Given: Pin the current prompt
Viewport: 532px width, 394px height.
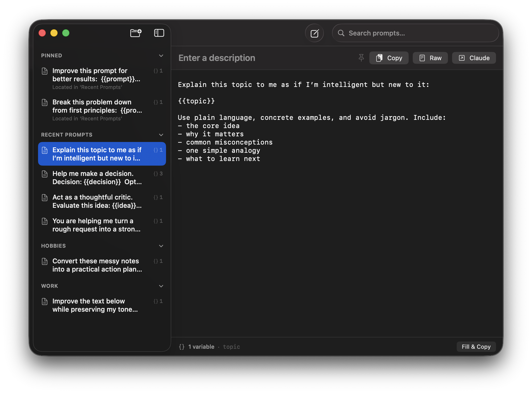Looking at the screenshot, I should point(361,58).
